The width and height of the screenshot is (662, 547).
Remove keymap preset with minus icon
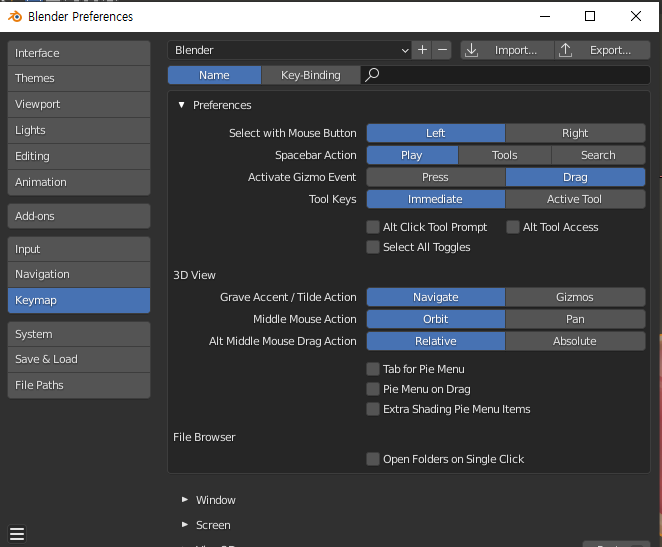tap(442, 50)
